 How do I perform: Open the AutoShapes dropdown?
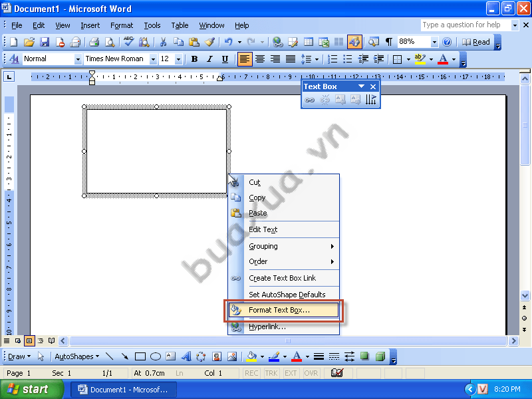pyautogui.click(x=77, y=356)
